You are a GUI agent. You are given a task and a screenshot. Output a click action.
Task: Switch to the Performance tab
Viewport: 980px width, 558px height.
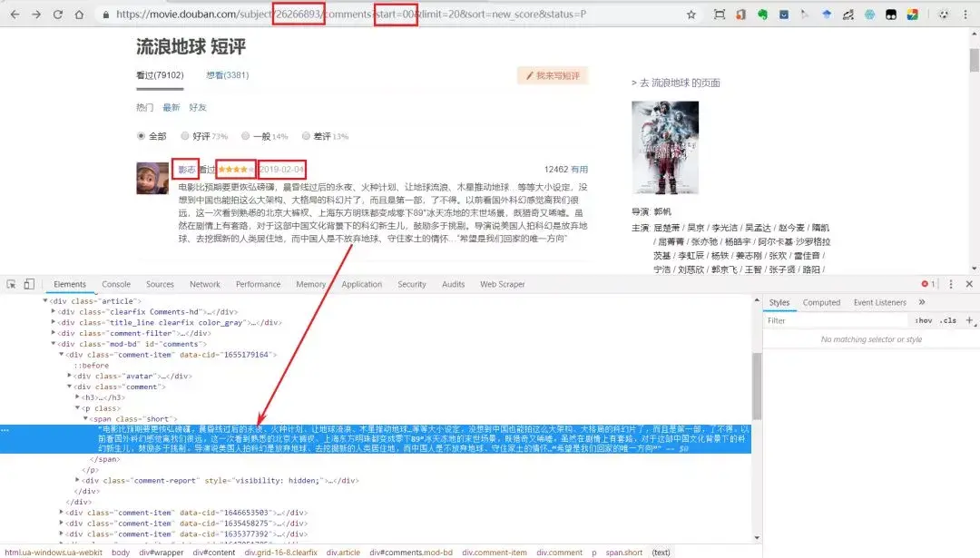point(258,284)
